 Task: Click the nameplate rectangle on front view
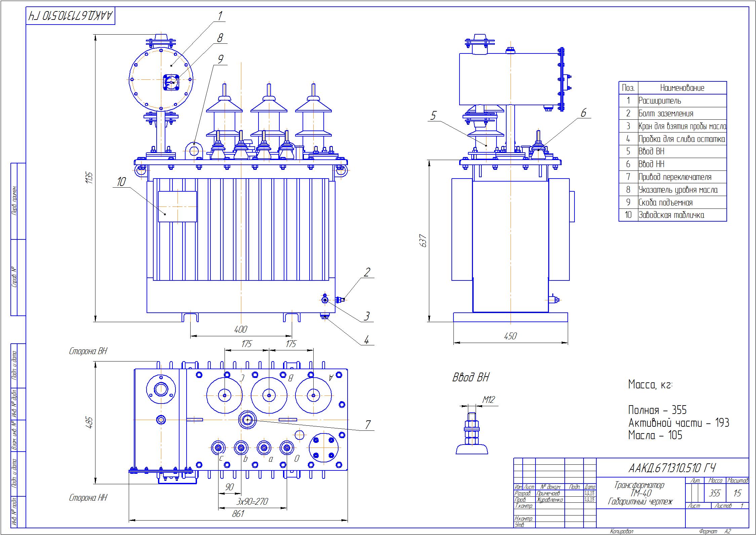[177, 207]
